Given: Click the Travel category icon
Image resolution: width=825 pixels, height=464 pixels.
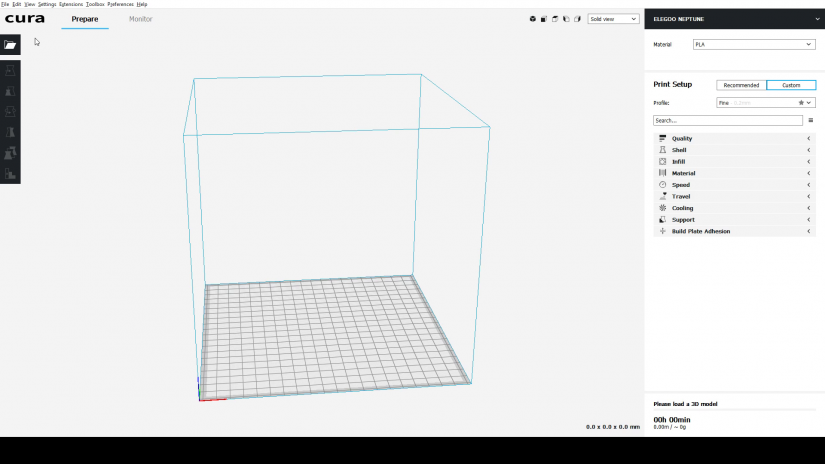Looking at the screenshot, I should point(662,196).
